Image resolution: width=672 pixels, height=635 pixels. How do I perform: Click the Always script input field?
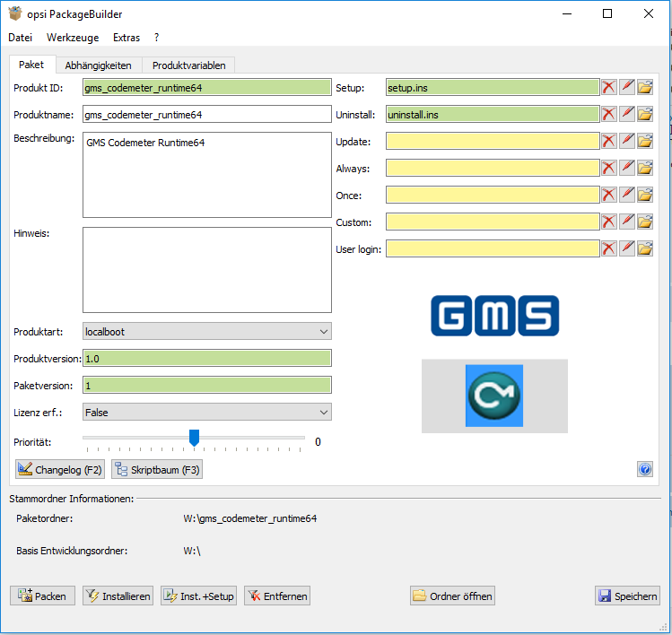point(493,169)
